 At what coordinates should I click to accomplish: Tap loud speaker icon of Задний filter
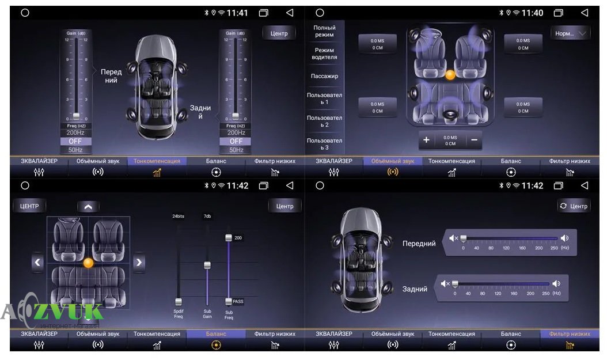556,284
